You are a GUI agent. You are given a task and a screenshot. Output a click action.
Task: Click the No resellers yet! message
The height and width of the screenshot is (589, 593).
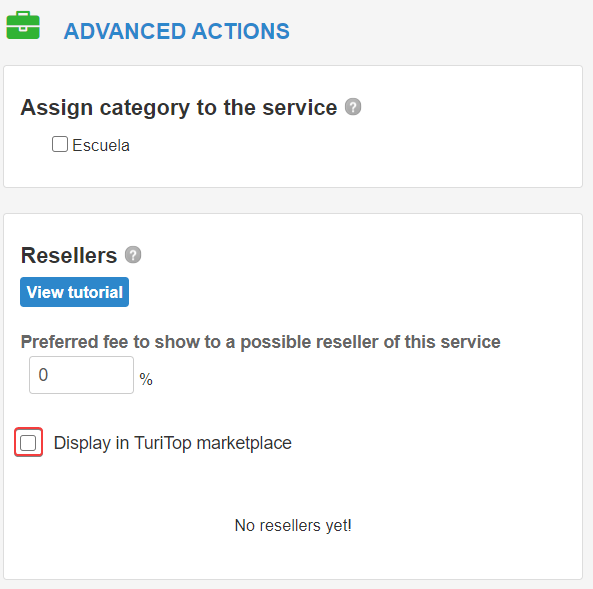click(x=293, y=525)
